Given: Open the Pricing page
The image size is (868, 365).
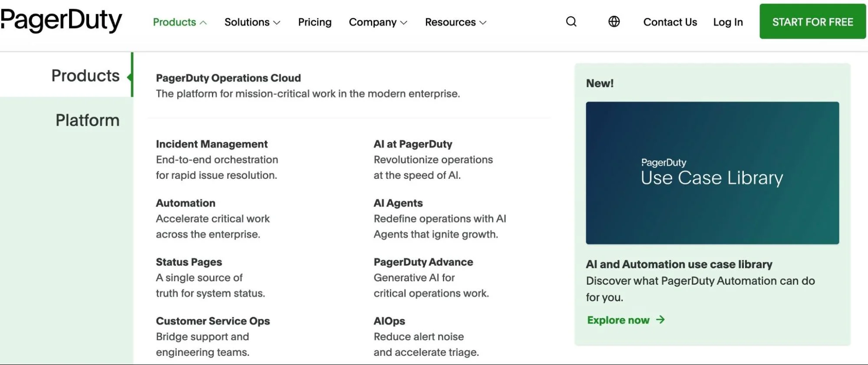Looking at the screenshot, I should (315, 22).
